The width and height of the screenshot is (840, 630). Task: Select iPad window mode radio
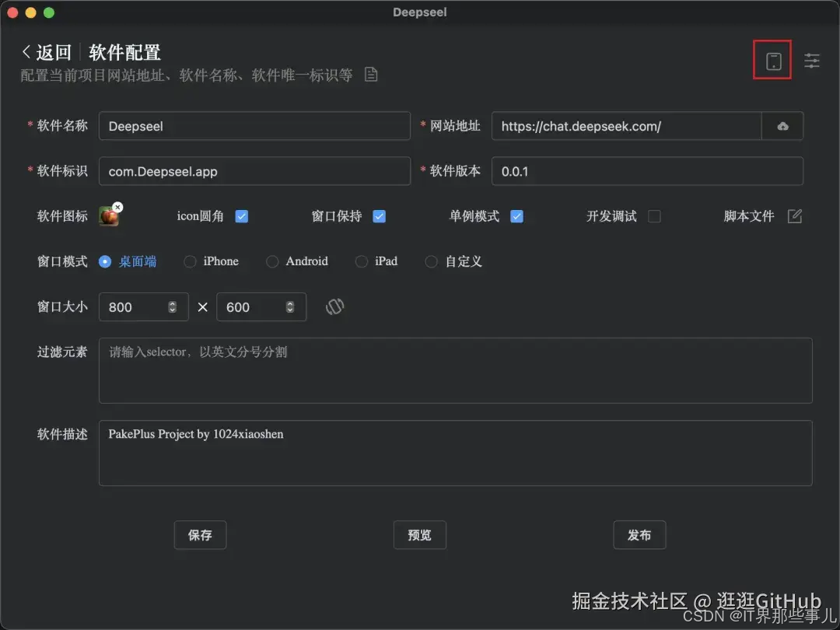[x=362, y=261]
